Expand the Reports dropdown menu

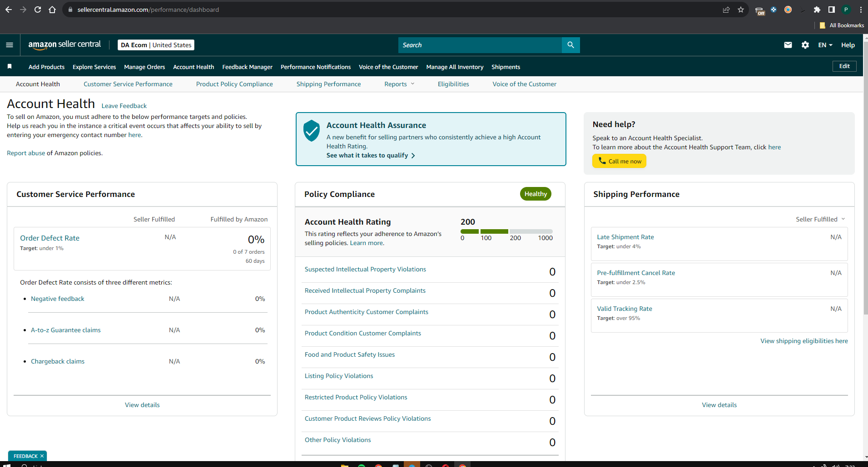[x=399, y=84]
